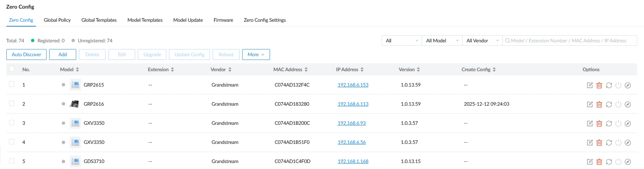Open the Firmware tab

223,20
